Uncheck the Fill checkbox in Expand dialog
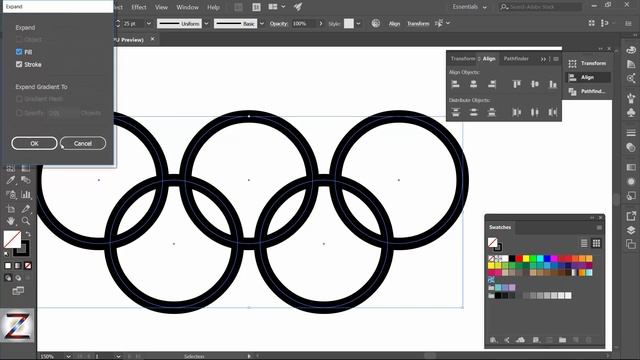This screenshot has width=640, height=360. tap(19, 52)
